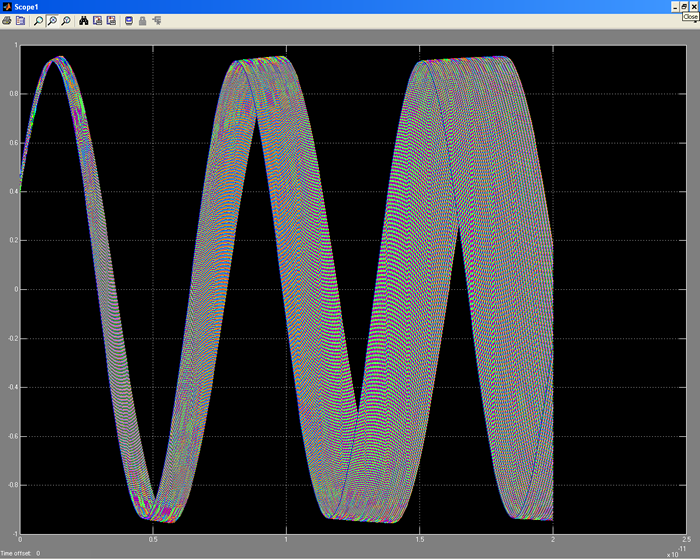Click the 0.5 tick label on the x-axis

[153, 540]
